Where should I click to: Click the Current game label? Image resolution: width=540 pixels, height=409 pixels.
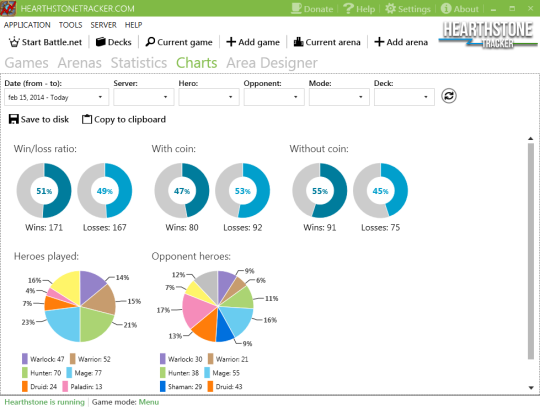coord(185,42)
